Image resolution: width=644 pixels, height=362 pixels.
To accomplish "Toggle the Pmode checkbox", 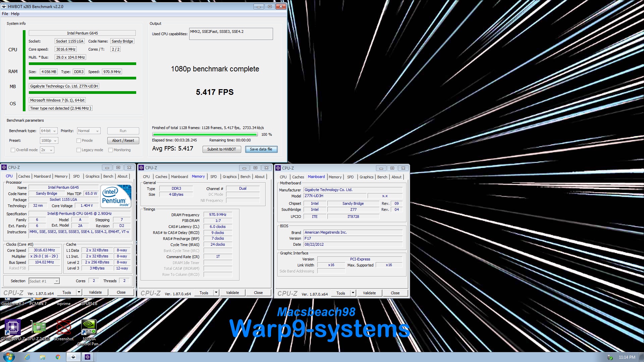I will (78, 140).
